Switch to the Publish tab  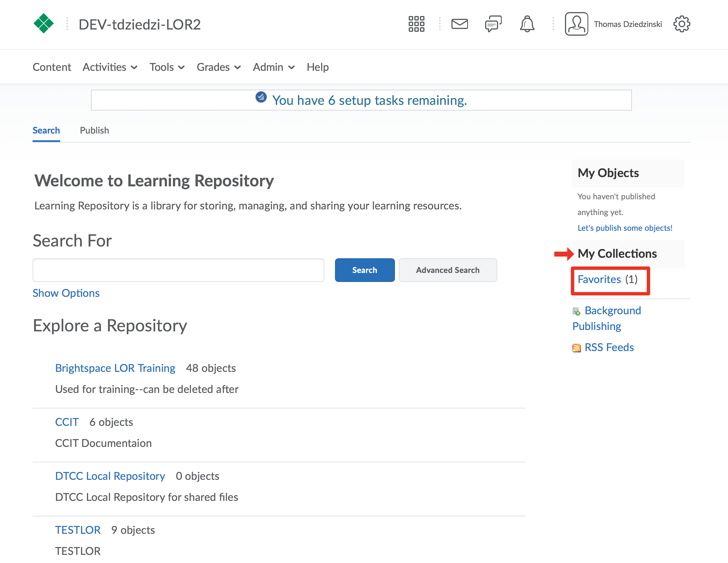coord(94,130)
